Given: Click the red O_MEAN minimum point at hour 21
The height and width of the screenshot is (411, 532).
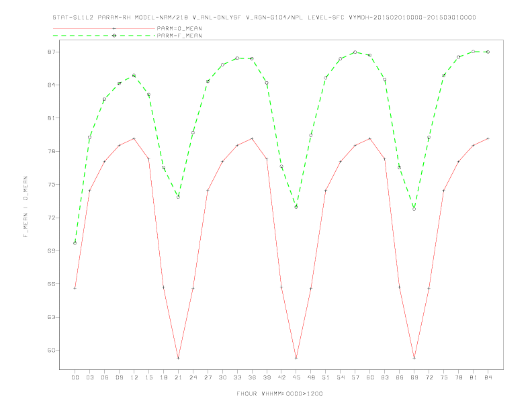Looking at the screenshot, I should [x=178, y=358].
